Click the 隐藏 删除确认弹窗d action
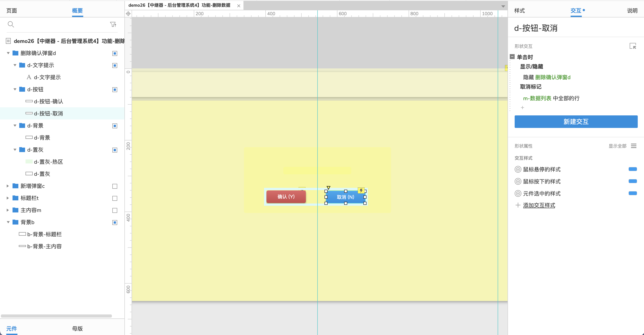 point(547,77)
